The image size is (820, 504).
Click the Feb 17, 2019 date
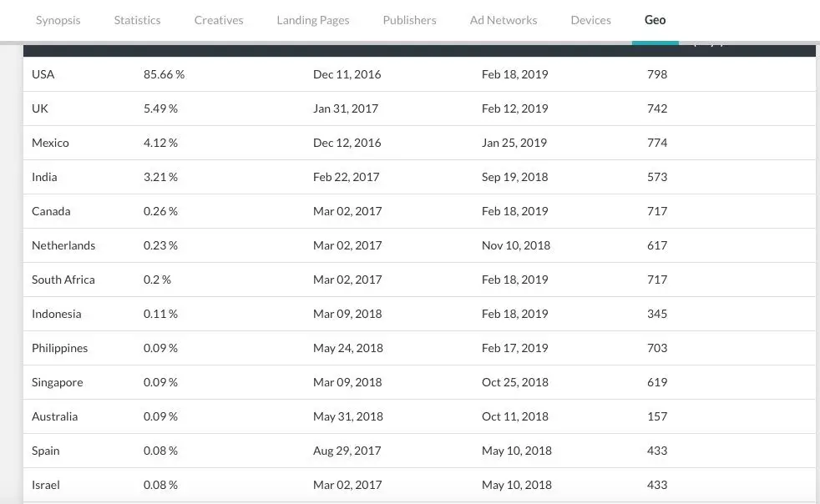coord(514,348)
